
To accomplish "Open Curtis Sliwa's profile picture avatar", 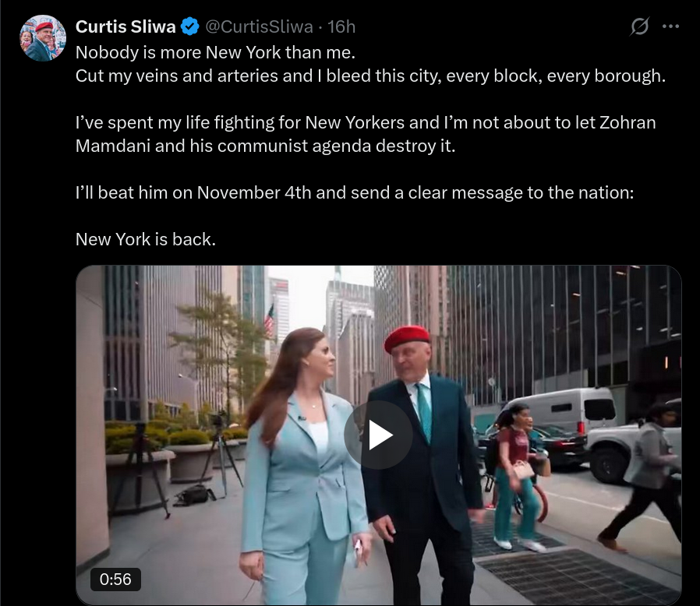I will [x=42, y=38].
